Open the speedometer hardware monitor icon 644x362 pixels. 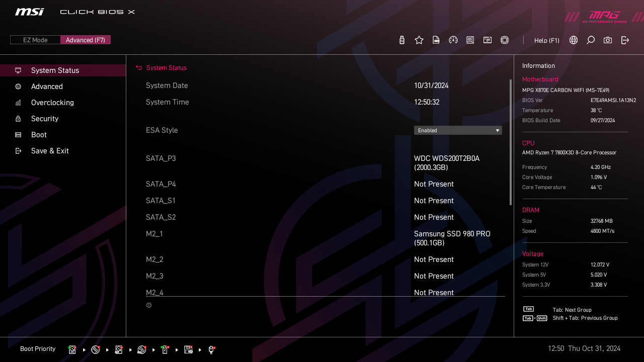click(x=453, y=40)
